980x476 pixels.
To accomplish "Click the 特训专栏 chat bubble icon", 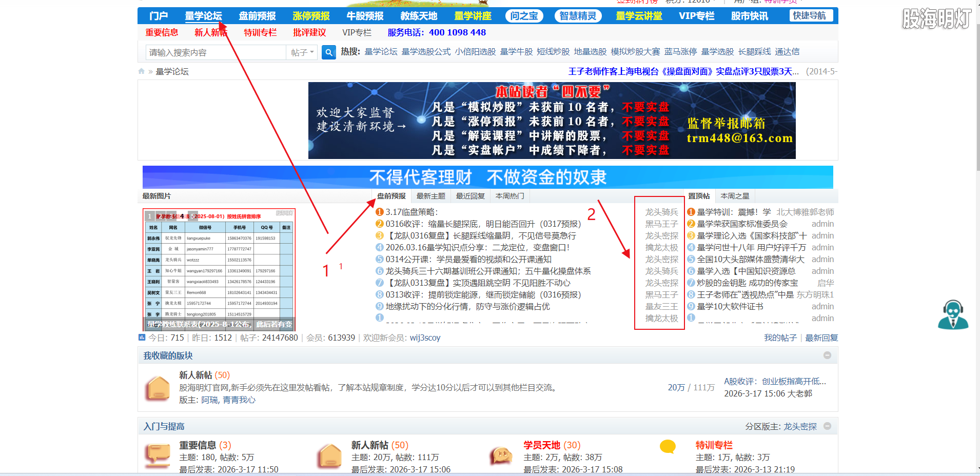I will [668, 446].
